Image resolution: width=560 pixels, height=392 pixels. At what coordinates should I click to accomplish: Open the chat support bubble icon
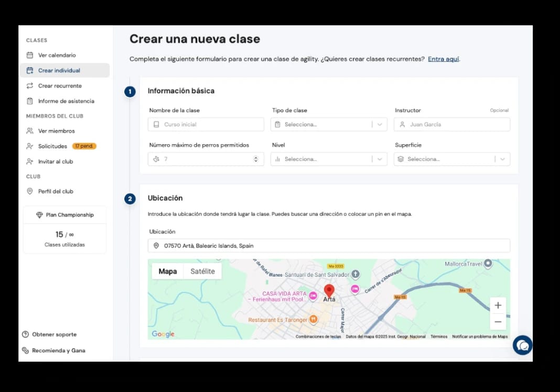pos(522,345)
